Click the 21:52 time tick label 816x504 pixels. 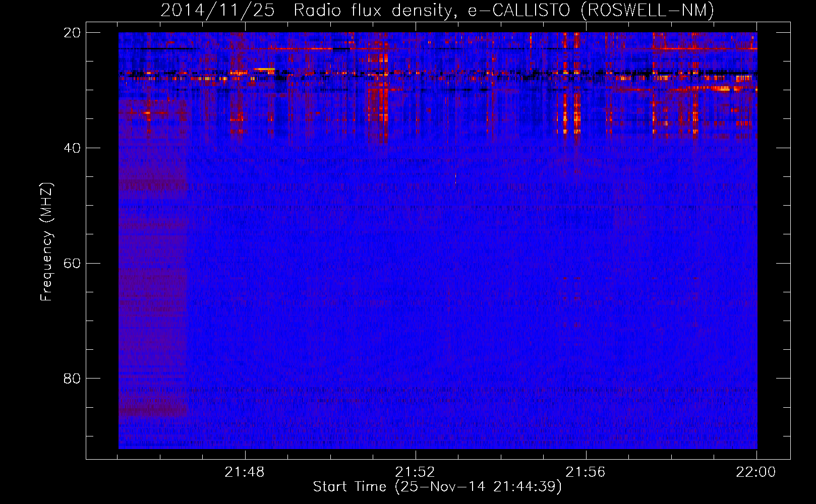point(415,472)
